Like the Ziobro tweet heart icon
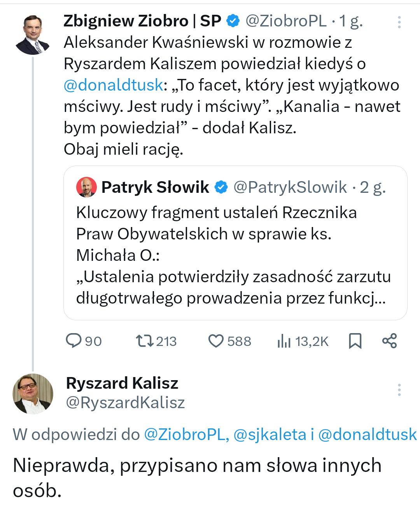 (216, 341)
